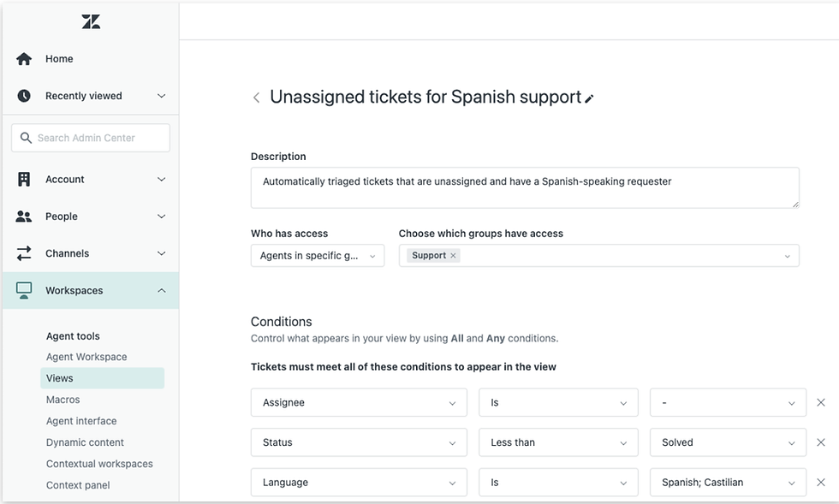Click the back arrow next to the title
This screenshot has height=504, width=839.
click(256, 98)
